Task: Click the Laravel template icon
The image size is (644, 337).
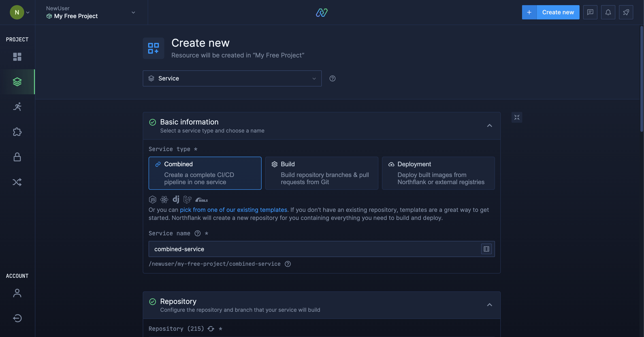Action: (x=187, y=200)
